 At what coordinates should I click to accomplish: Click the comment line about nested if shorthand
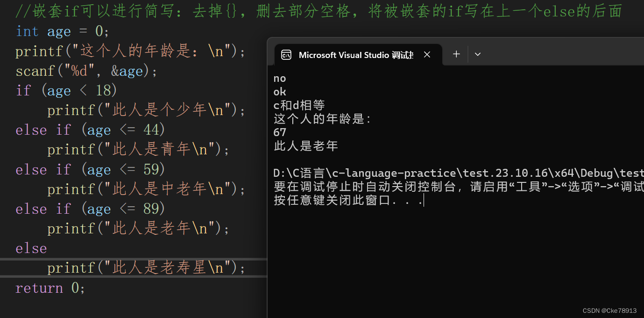[318, 11]
